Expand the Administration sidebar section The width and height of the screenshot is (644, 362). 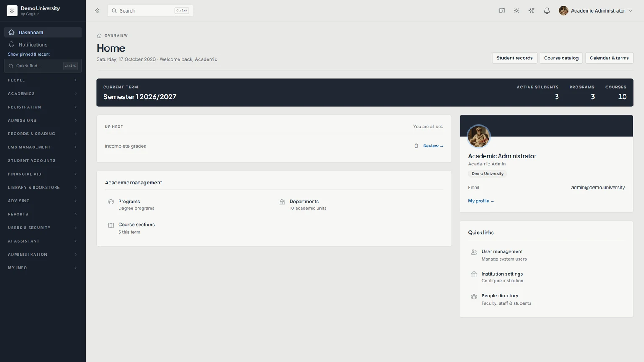coord(43,254)
